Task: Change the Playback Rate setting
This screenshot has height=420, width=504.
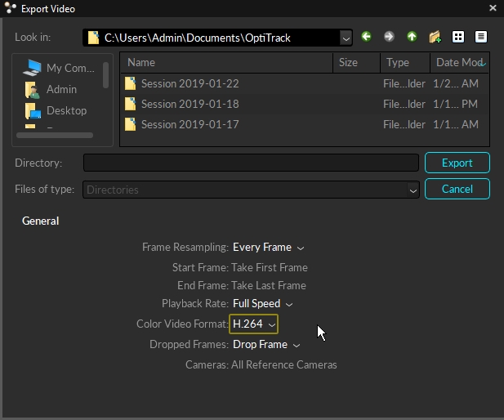Action: (x=262, y=304)
